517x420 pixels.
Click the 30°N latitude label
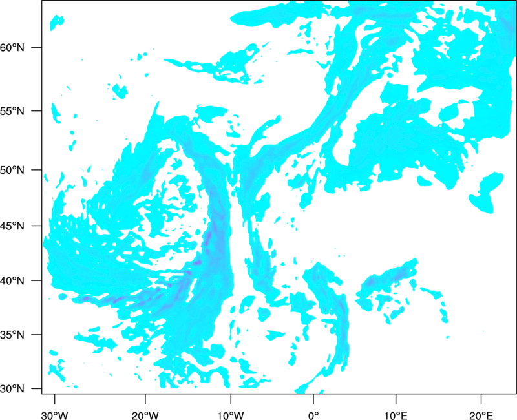pos(12,389)
